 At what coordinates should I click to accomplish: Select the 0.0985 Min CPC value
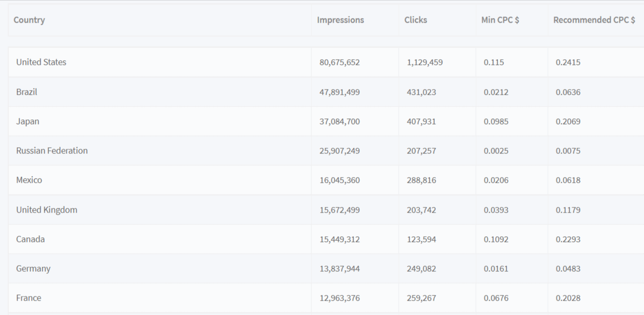496,121
